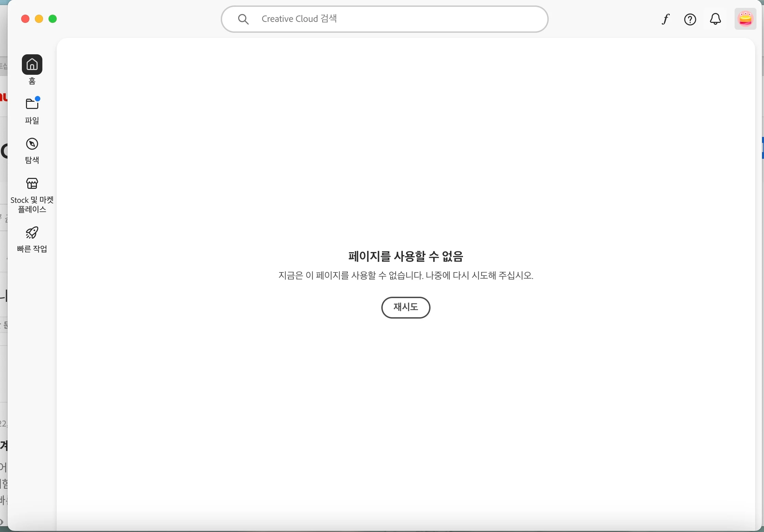Screen dimensions: 764x532
Task: Open the Quick actions rocket icon
Action: (x=32, y=233)
